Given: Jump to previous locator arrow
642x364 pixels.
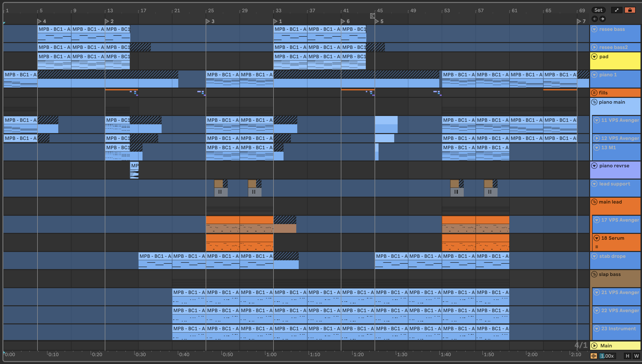Looking at the screenshot, I should (595, 19).
